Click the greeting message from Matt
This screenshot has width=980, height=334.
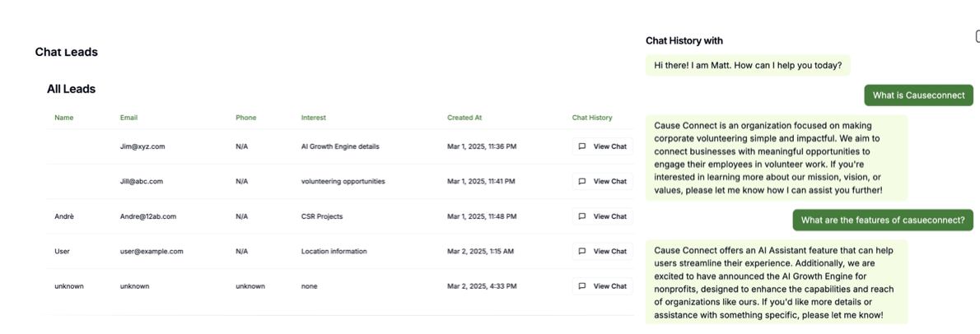pyautogui.click(x=748, y=65)
